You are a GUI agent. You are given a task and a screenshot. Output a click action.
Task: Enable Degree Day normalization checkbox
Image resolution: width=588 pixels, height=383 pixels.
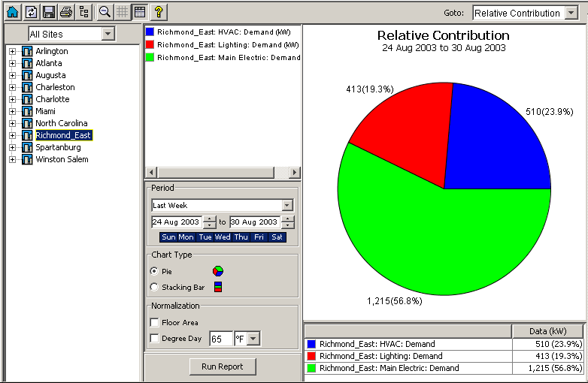click(x=155, y=339)
